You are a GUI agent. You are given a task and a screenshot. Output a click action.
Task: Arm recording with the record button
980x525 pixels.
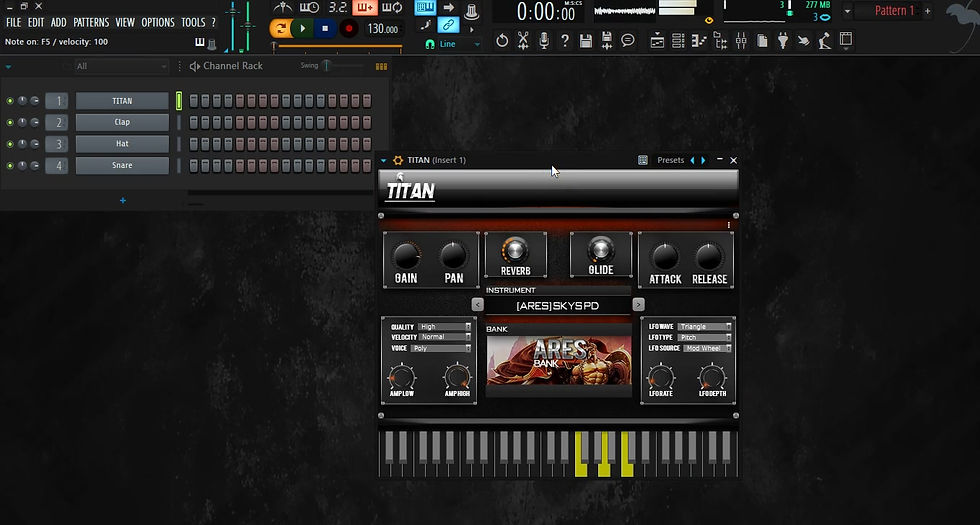tap(349, 28)
